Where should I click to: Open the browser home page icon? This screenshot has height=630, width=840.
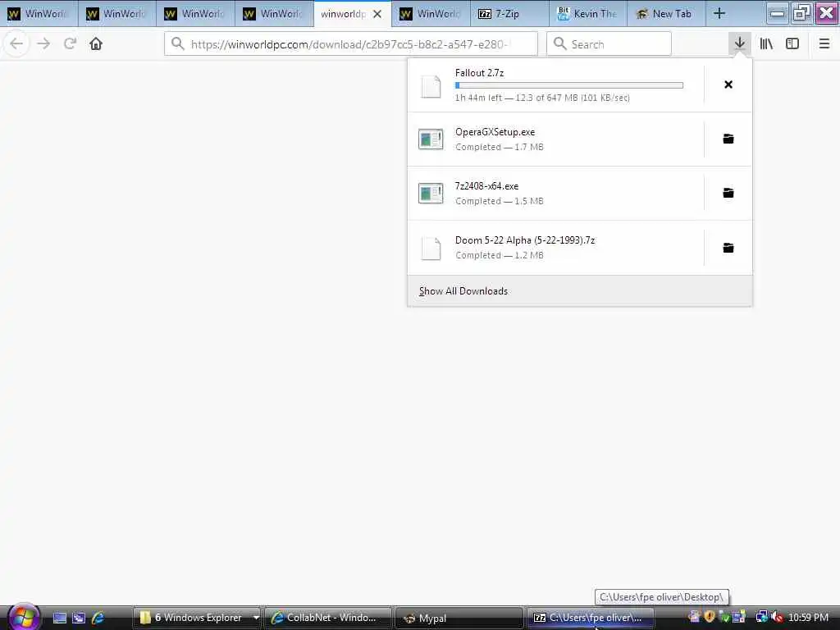[96, 44]
